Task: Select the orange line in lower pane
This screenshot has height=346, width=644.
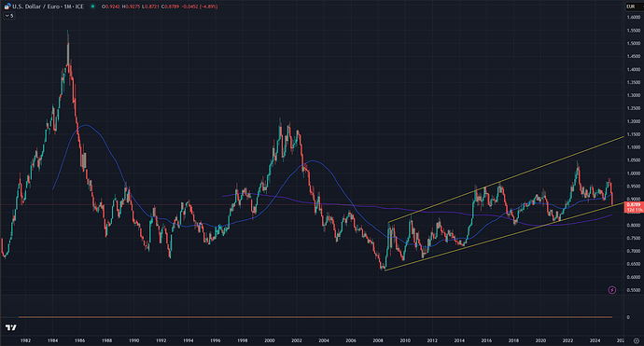Action: coord(315,317)
